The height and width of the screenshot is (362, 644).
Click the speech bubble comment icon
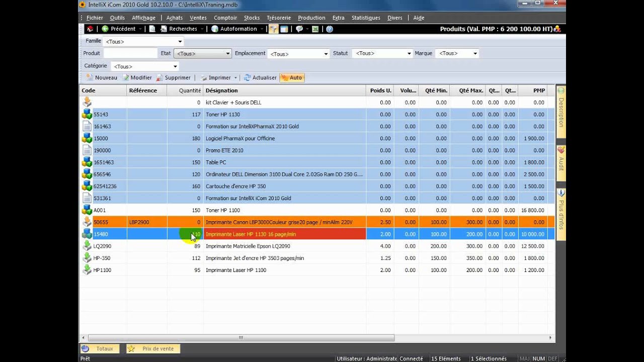(x=299, y=29)
